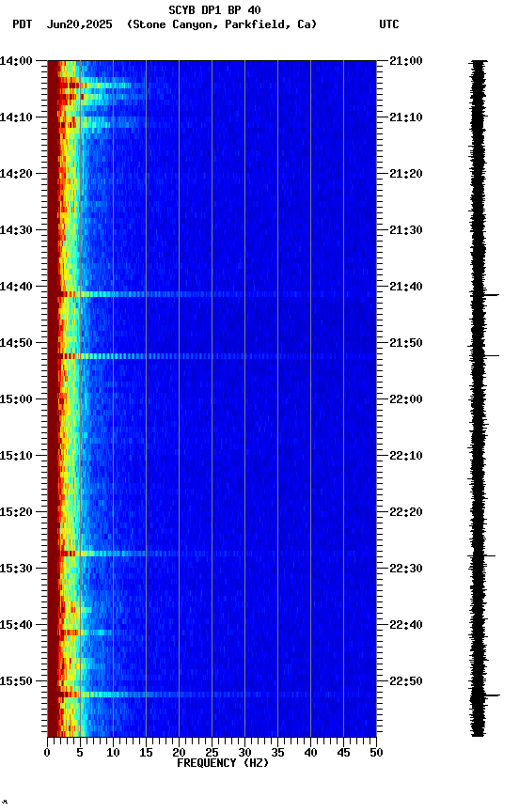Click the "UTC" timezone label

click(x=389, y=24)
